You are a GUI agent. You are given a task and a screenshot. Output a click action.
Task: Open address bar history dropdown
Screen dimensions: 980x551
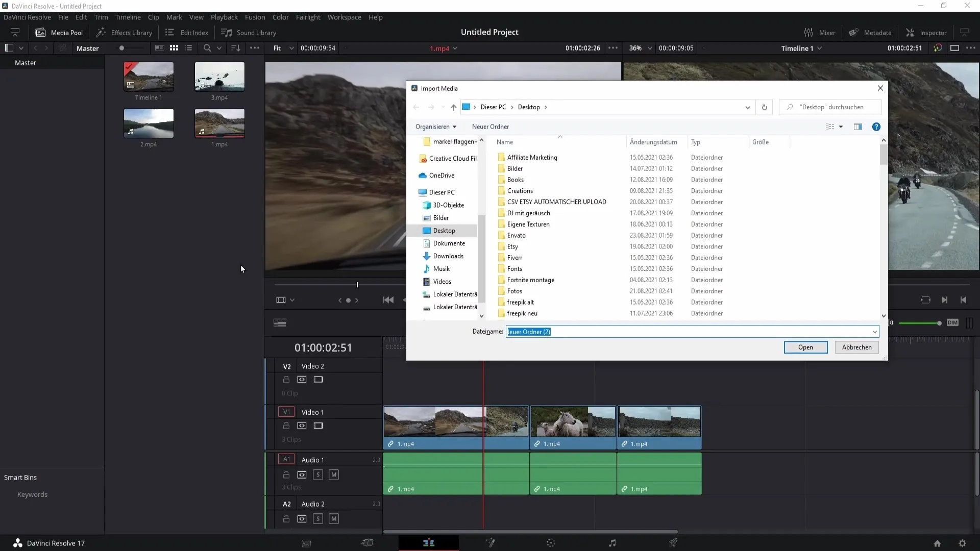[747, 107]
